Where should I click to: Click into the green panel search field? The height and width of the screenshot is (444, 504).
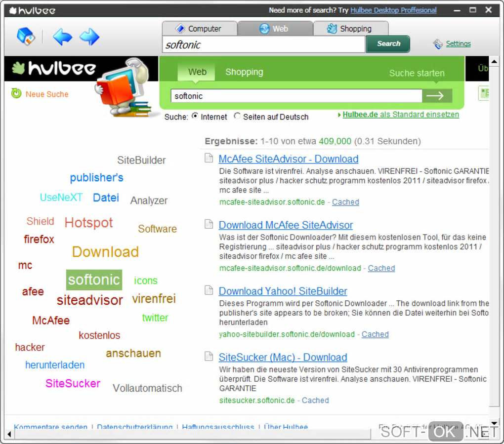(x=296, y=96)
